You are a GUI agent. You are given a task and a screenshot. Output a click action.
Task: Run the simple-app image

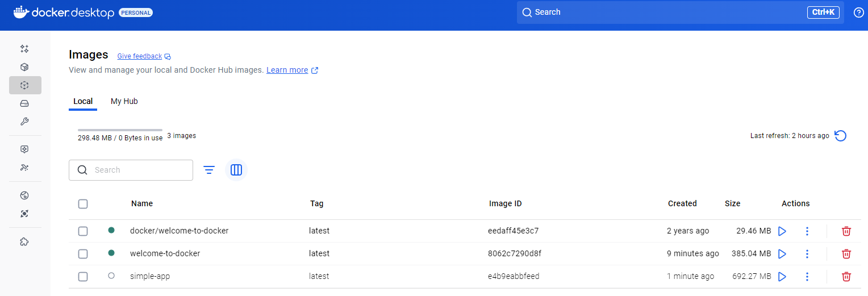782,277
